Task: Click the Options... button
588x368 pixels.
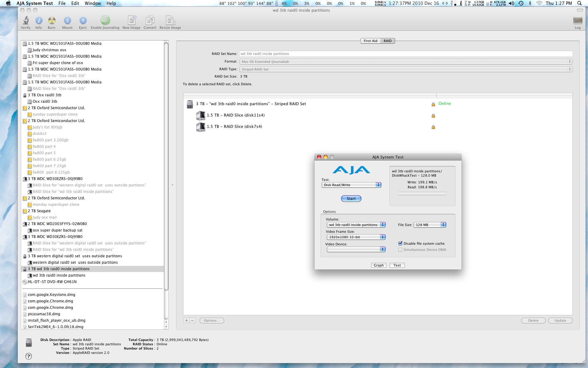Action: click(212, 320)
